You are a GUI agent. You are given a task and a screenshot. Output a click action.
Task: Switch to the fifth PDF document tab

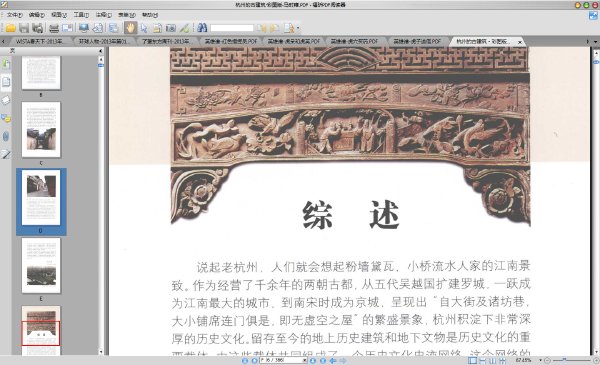293,41
